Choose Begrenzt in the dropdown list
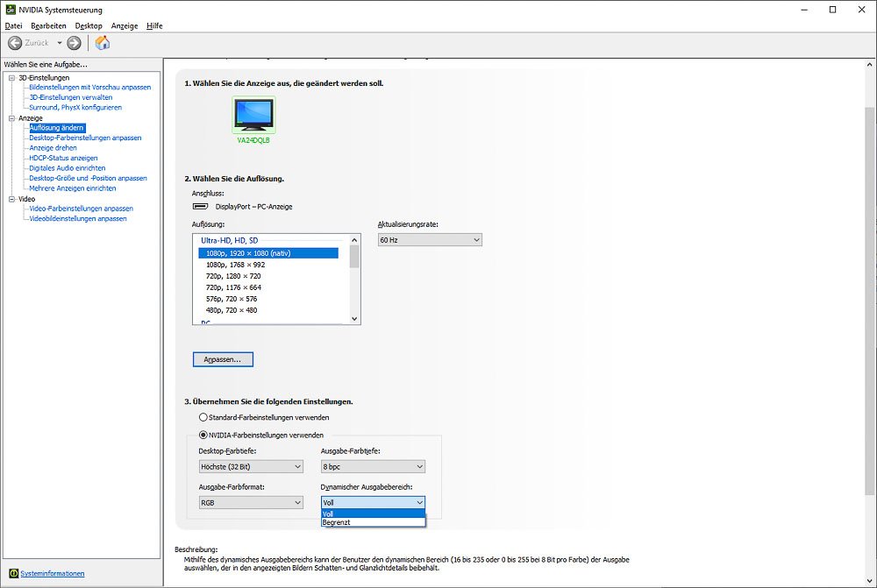877x588 pixels. [x=373, y=522]
